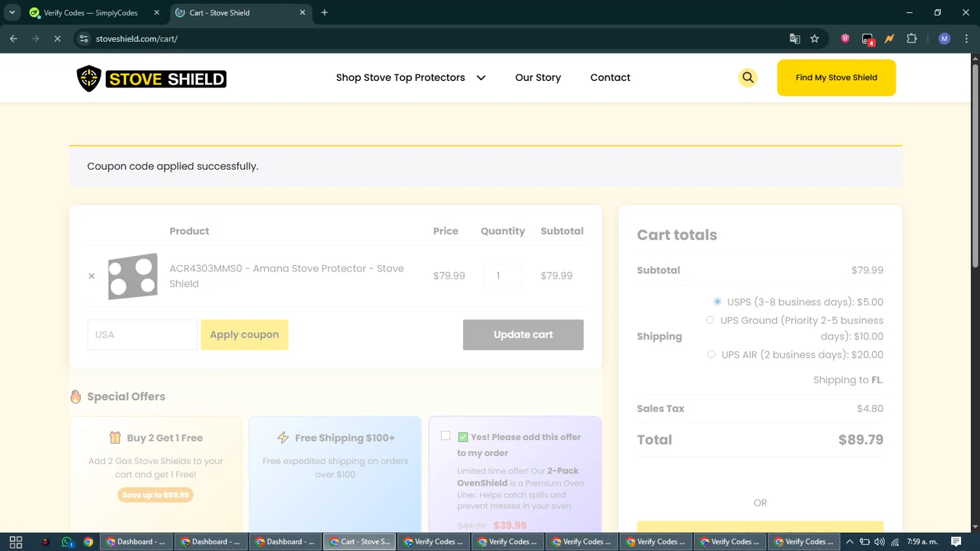Open the Chrome three-dot menu
Image resolution: width=980 pixels, height=551 pixels.
[x=966, y=39]
